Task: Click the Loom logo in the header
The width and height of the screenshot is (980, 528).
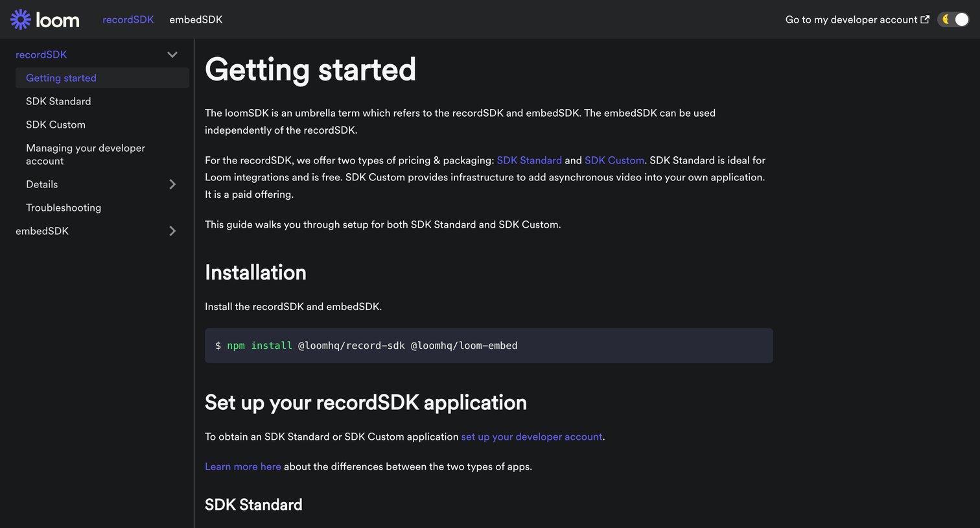Action: point(45,19)
